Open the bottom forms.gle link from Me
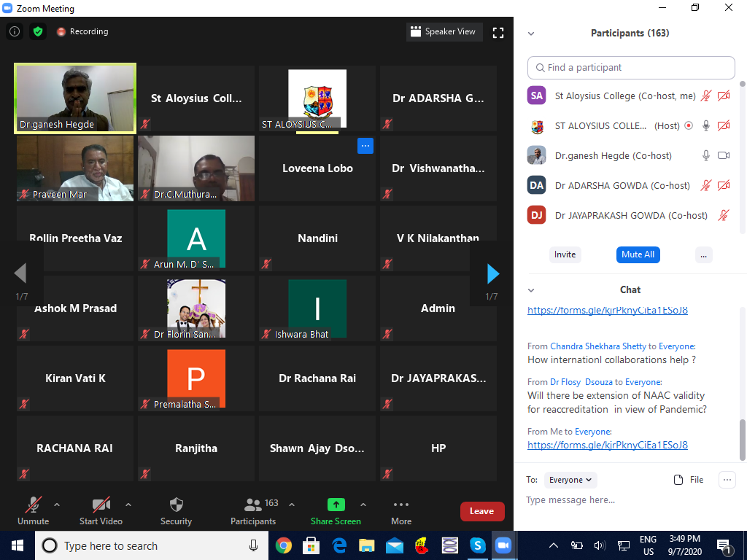Image resolution: width=747 pixels, height=560 pixels. [x=608, y=445]
